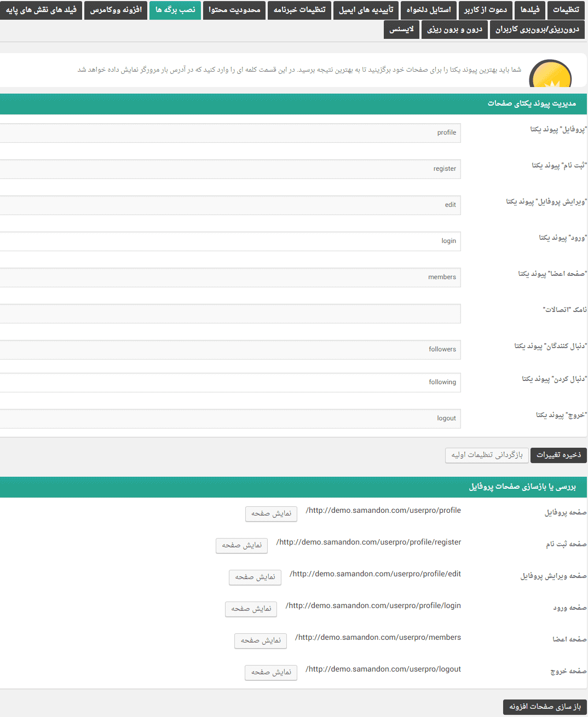The width and height of the screenshot is (588, 717).
Task: Open the دعوت از کاربر tab
Action: point(486,10)
